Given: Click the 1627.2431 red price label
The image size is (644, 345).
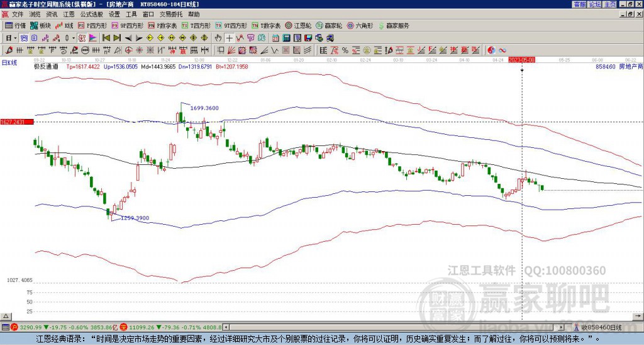Looking at the screenshot, I should 17,122.
